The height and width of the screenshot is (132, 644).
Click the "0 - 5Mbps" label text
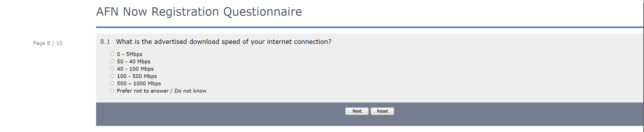(x=130, y=54)
